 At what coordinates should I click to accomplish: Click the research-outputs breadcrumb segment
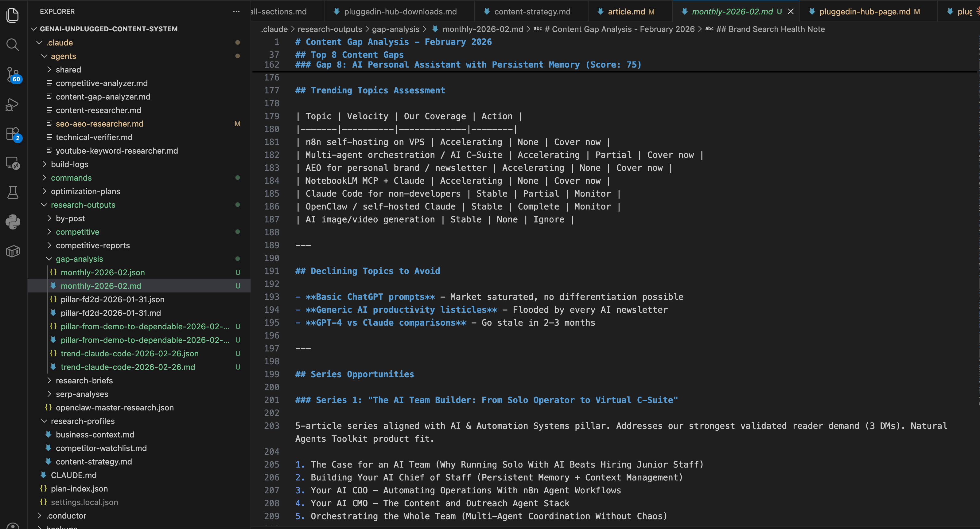point(329,29)
